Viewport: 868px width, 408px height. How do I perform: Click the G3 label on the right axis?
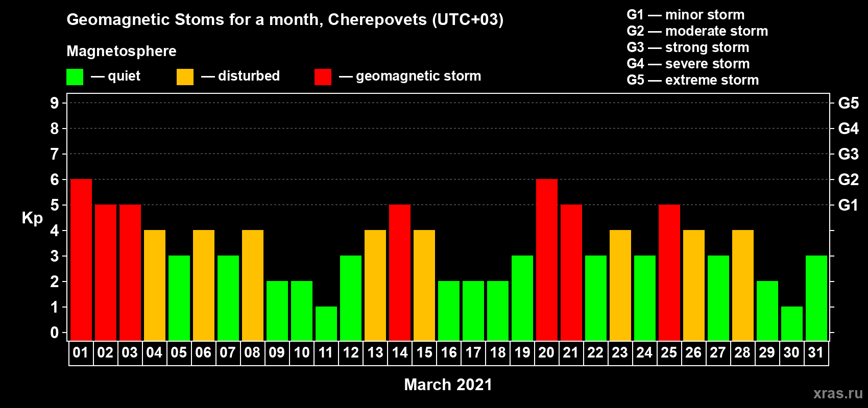[x=848, y=154]
